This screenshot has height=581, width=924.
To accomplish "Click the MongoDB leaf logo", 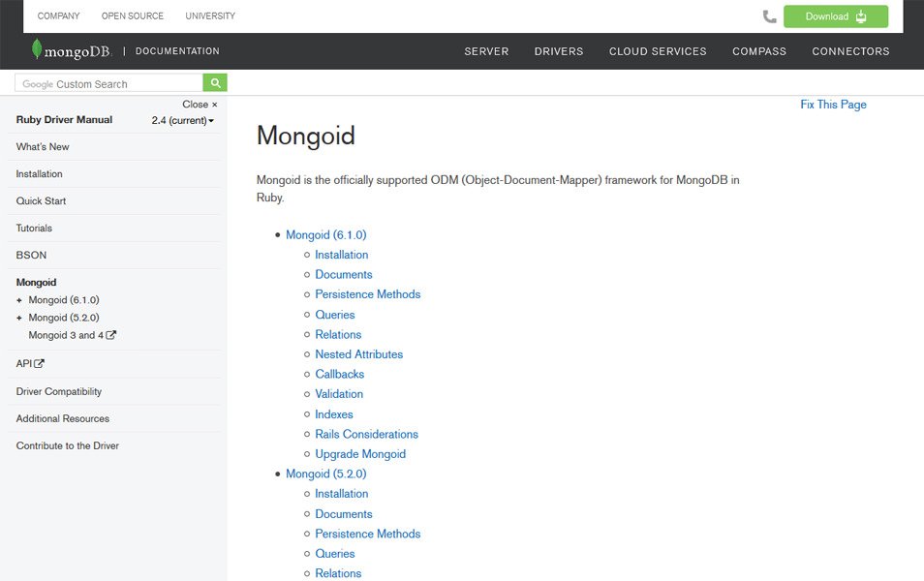I will [35, 49].
